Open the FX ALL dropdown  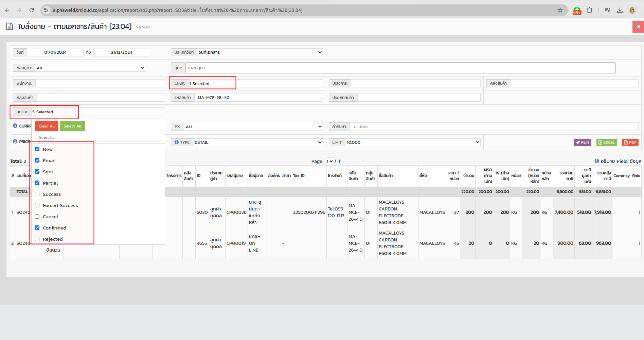pyautogui.click(x=253, y=126)
